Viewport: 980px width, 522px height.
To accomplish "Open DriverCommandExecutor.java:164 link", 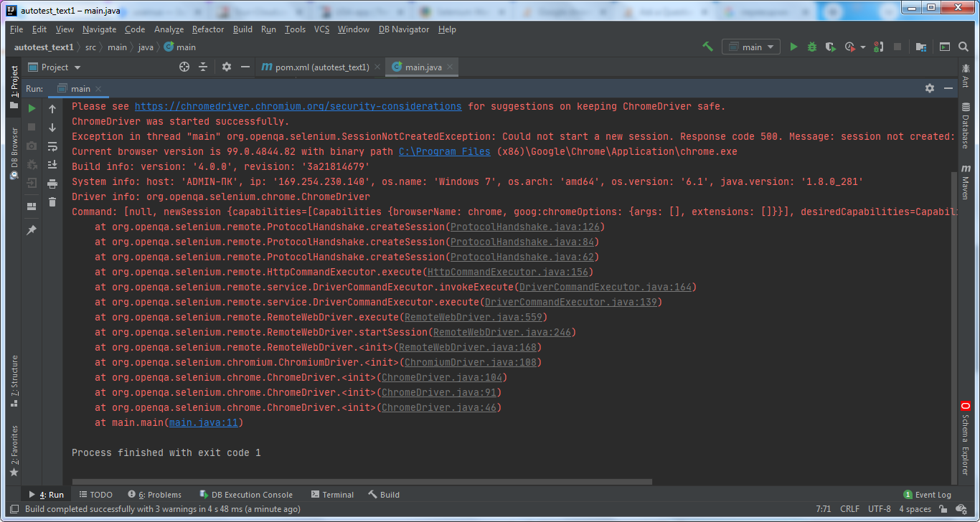I will pyautogui.click(x=606, y=287).
